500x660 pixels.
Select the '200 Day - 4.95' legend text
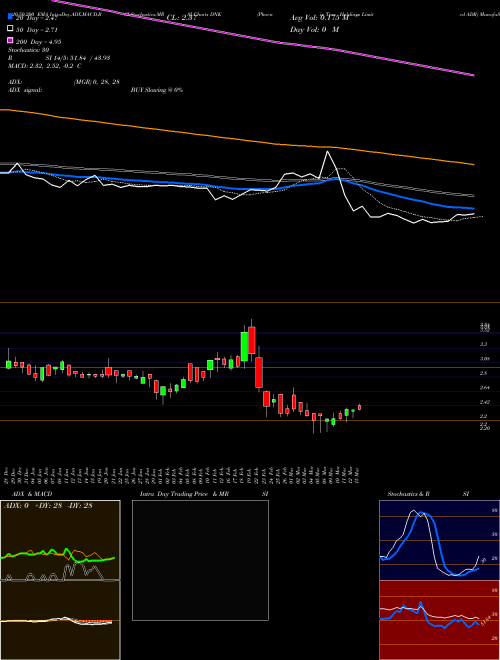coord(38,42)
